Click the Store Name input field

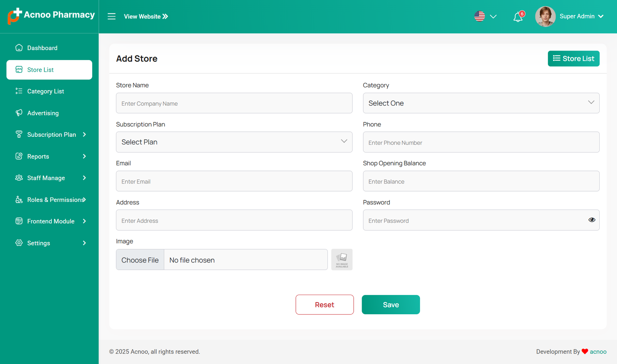tap(234, 103)
